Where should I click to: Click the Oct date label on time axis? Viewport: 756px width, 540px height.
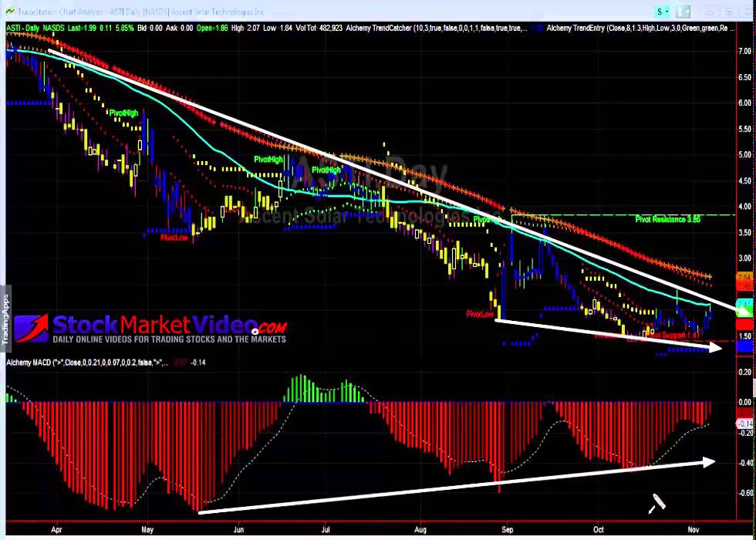pyautogui.click(x=599, y=529)
